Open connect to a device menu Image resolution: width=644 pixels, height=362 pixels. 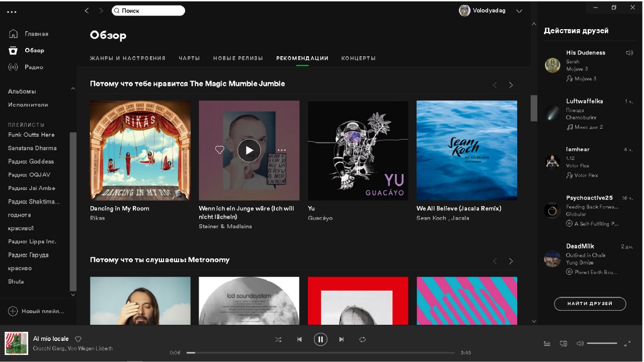[x=563, y=344]
